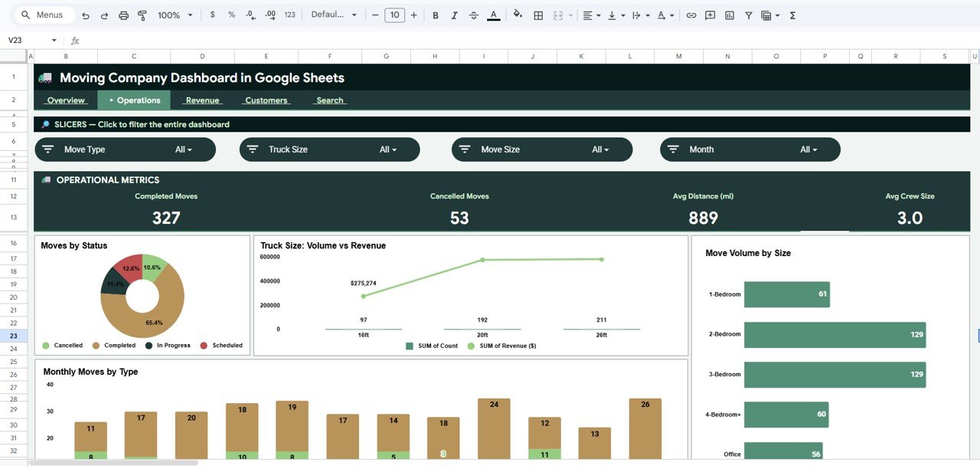Open the Move Type slicer dropdown
Viewport: 980px width, 466px height.
click(184, 149)
